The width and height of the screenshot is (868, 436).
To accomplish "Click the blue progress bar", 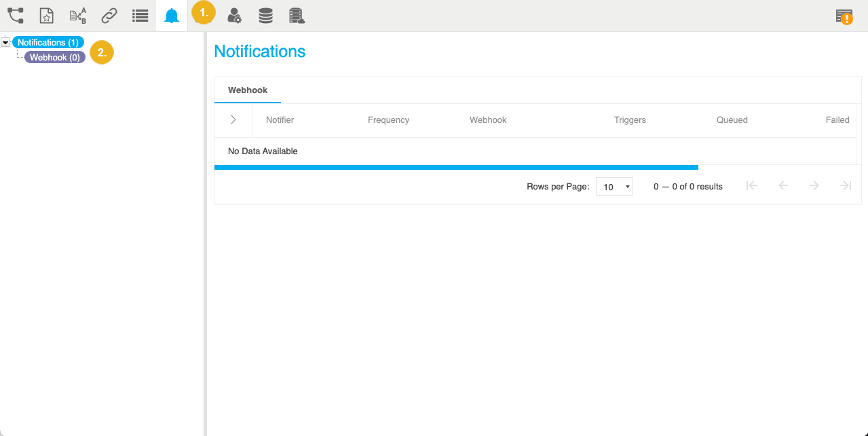I will click(x=456, y=167).
